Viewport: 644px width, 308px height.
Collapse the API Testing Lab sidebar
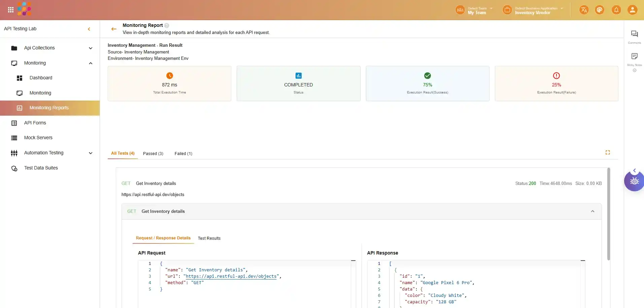click(89, 29)
